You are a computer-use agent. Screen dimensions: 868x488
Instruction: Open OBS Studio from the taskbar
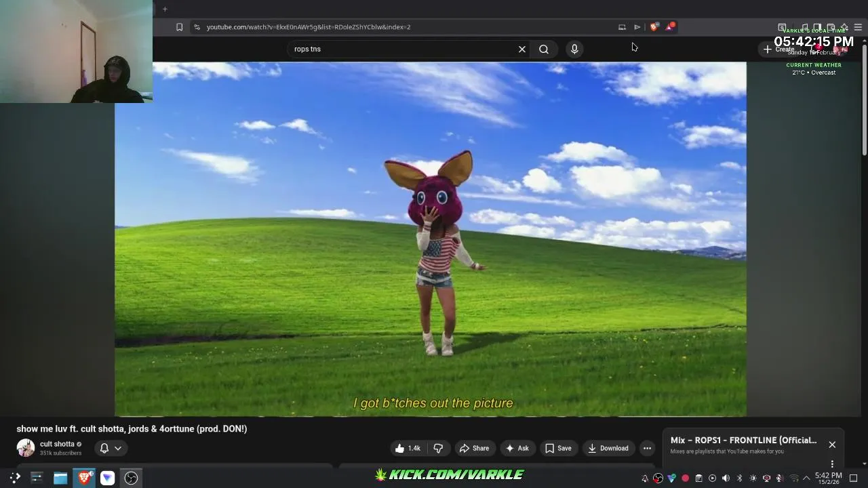tap(131, 478)
